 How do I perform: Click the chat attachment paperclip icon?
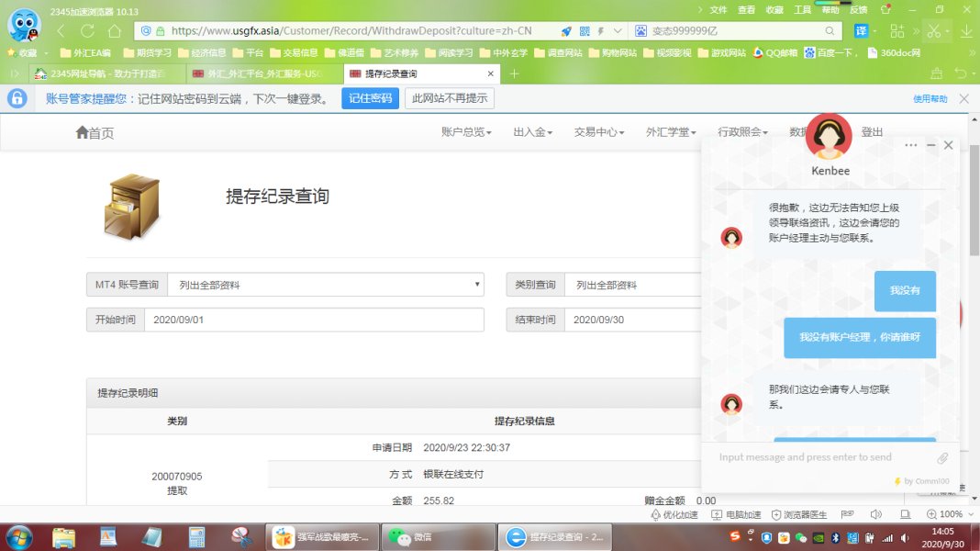(x=942, y=457)
